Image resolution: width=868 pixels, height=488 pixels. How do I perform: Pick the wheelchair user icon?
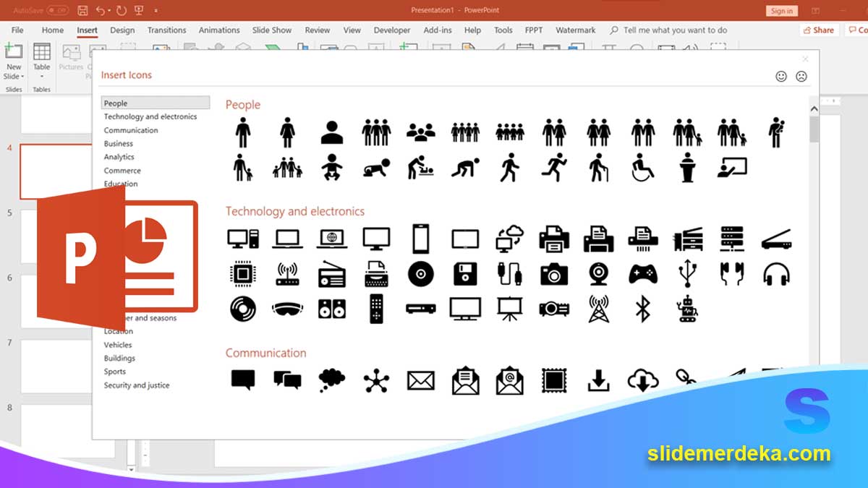[x=642, y=168]
